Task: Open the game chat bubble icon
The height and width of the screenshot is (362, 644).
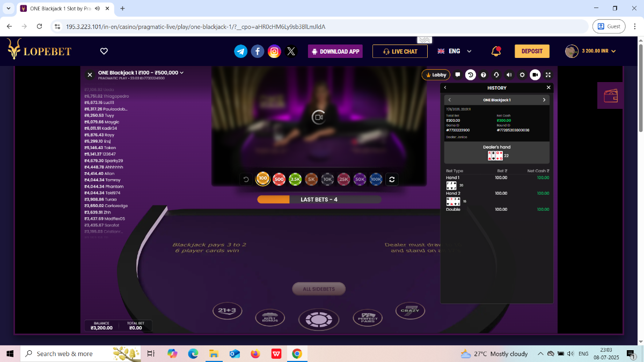Action: coord(458,75)
